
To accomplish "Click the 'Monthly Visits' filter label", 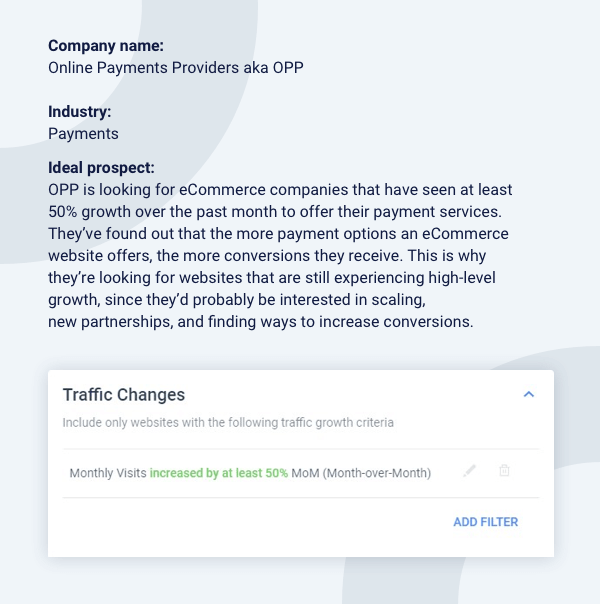I will click(x=108, y=472).
